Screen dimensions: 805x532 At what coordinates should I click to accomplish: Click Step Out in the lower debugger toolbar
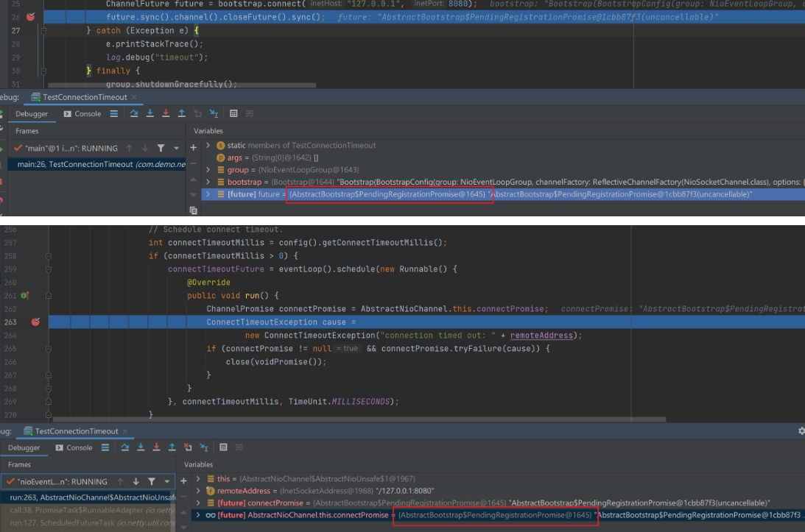173,447
